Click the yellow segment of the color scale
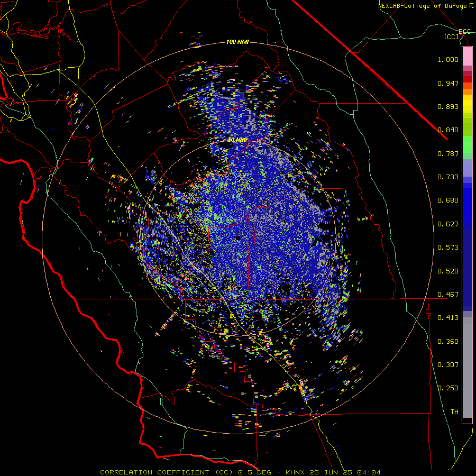 click(467, 104)
